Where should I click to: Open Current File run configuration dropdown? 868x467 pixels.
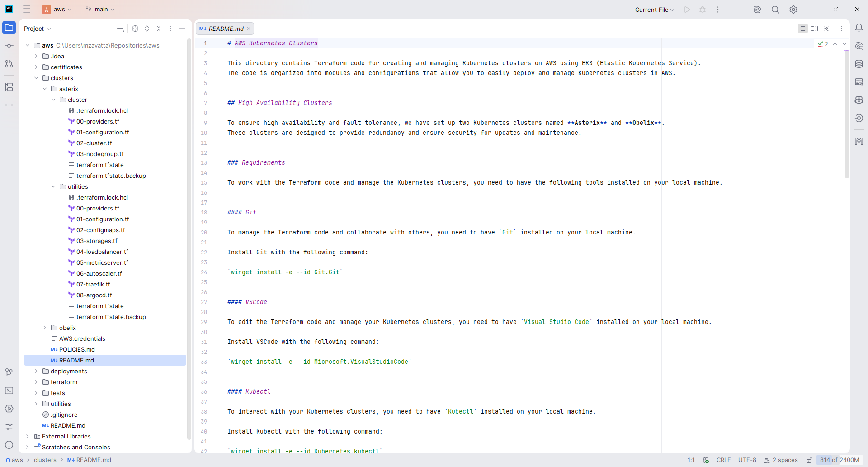(654, 10)
